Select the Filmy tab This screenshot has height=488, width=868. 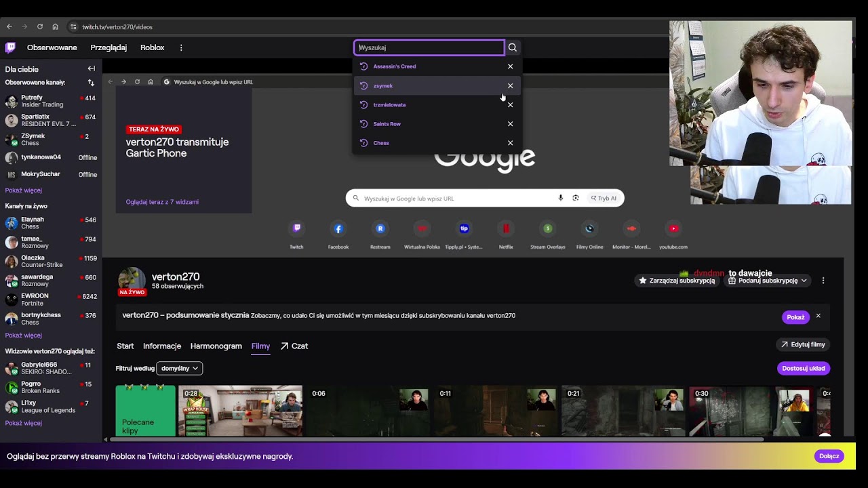[x=260, y=346]
